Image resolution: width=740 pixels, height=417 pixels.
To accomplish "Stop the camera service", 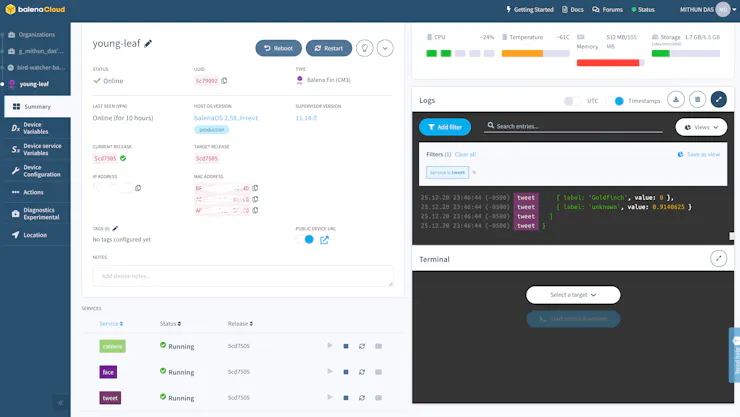I will pos(346,346).
